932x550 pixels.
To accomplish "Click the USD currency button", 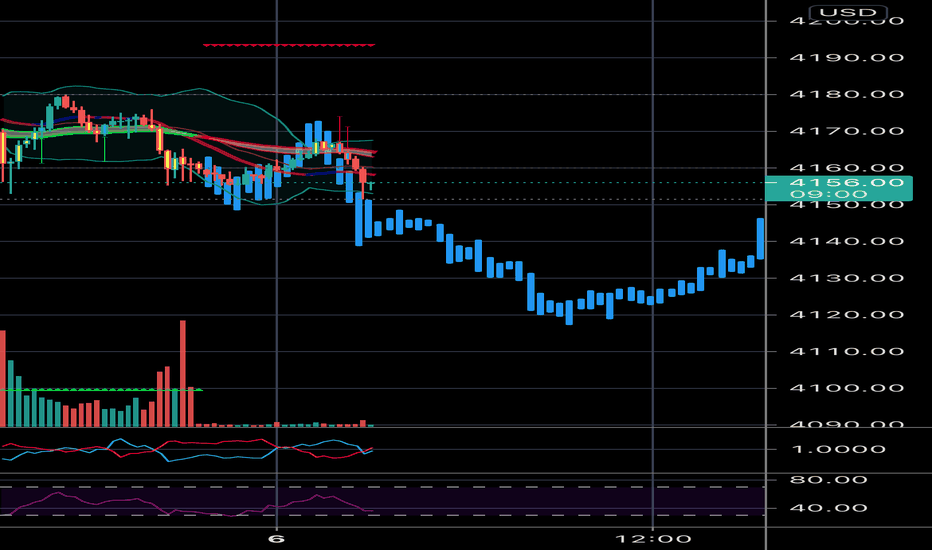I will [848, 12].
